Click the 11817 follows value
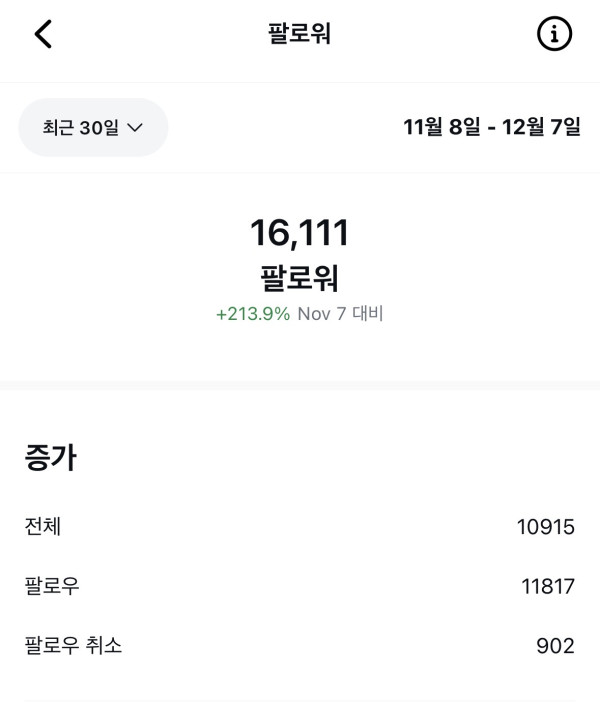This screenshot has height=702, width=600. pos(548,586)
